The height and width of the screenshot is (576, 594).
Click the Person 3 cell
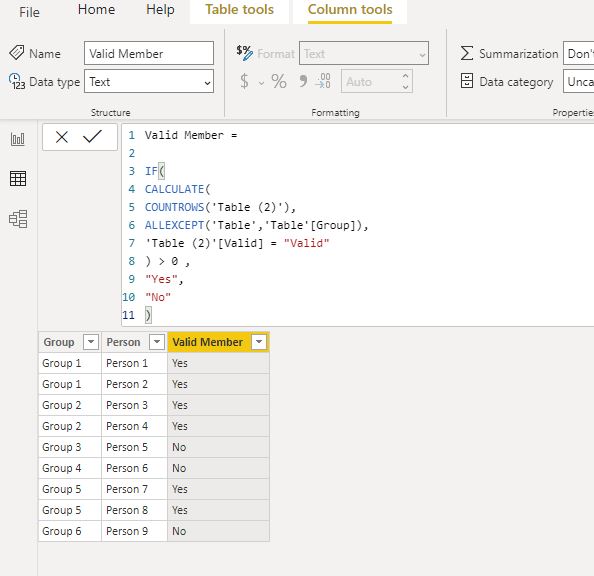coord(134,405)
